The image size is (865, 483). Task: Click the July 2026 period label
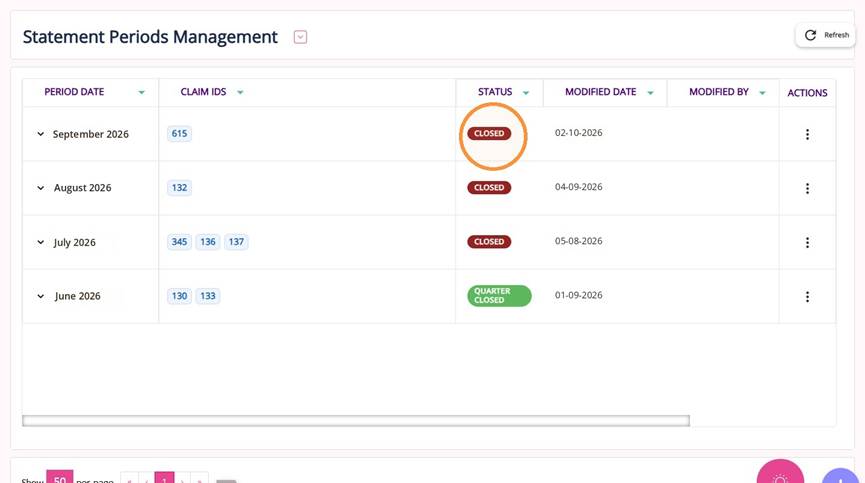tap(74, 243)
